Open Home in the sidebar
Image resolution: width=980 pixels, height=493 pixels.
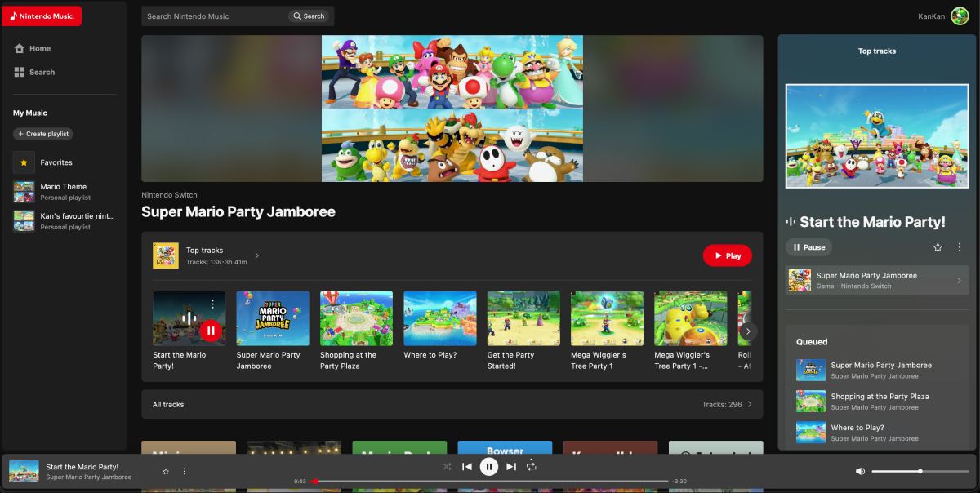point(33,48)
